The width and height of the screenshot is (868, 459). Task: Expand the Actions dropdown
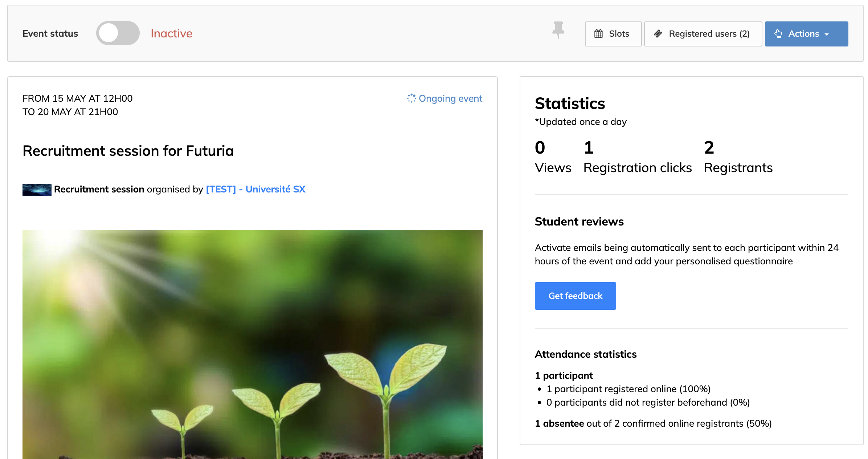[806, 34]
